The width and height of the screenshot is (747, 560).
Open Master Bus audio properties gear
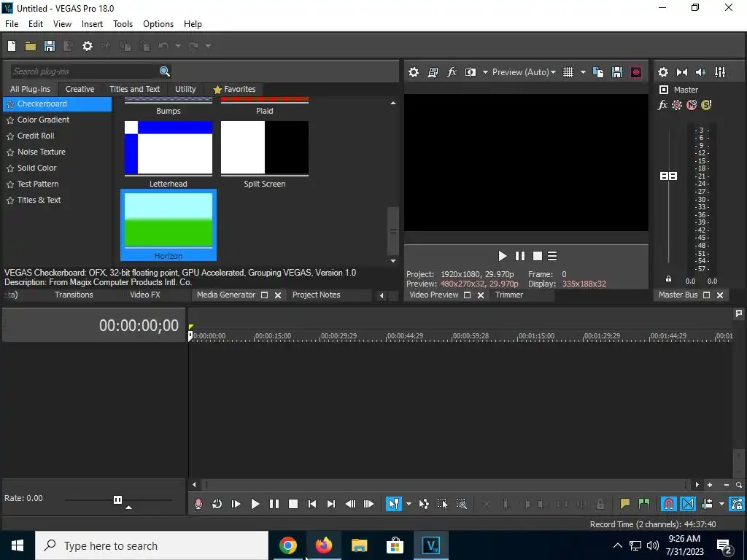tap(662, 72)
